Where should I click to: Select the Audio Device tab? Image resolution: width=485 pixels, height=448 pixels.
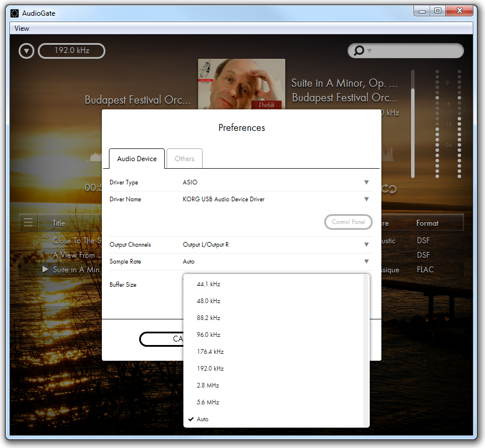(137, 159)
